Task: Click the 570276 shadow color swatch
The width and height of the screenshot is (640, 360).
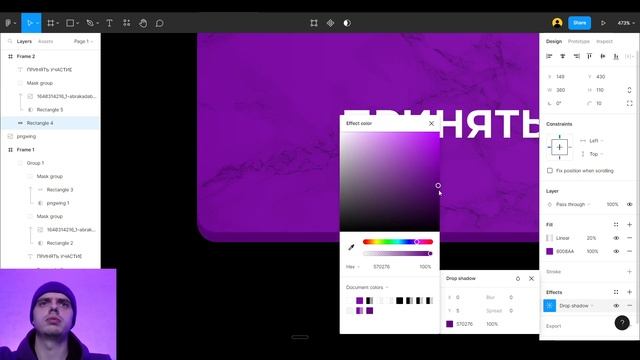Action: pos(449,324)
